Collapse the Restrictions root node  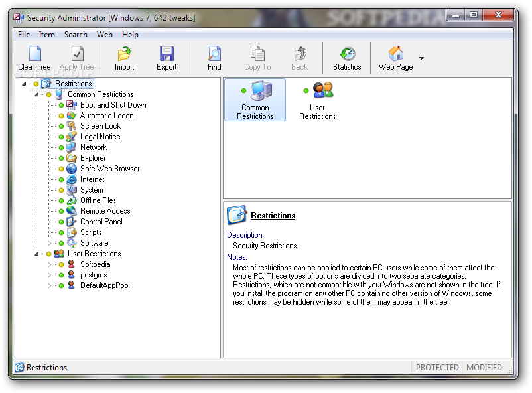click(x=24, y=84)
